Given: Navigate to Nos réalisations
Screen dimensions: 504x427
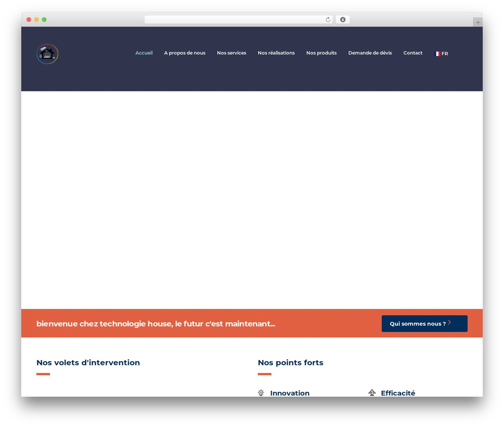Looking at the screenshot, I should tap(276, 53).
